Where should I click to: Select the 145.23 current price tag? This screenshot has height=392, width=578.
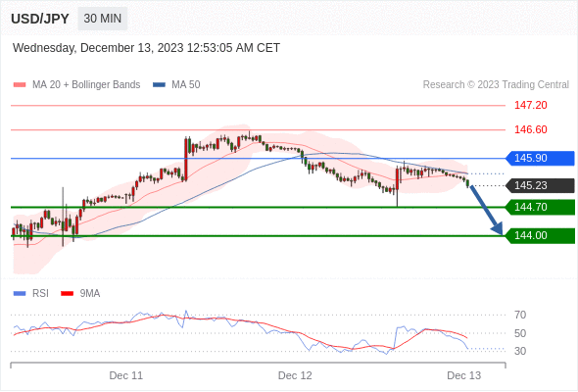click(x=540, y=185)
